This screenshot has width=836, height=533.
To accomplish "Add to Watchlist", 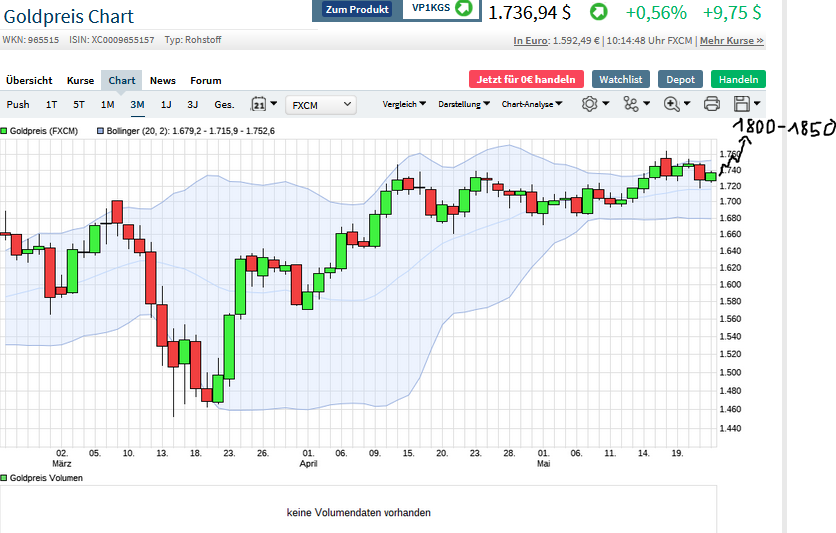I will (620, 79).
